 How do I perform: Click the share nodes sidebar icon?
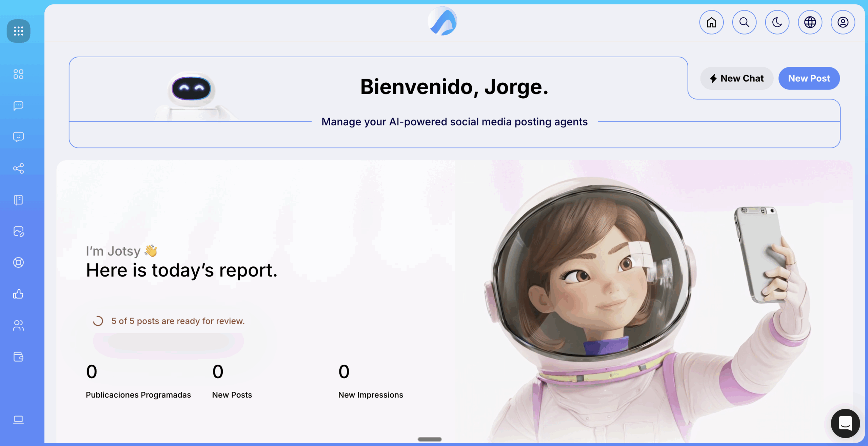pos(18,168)
